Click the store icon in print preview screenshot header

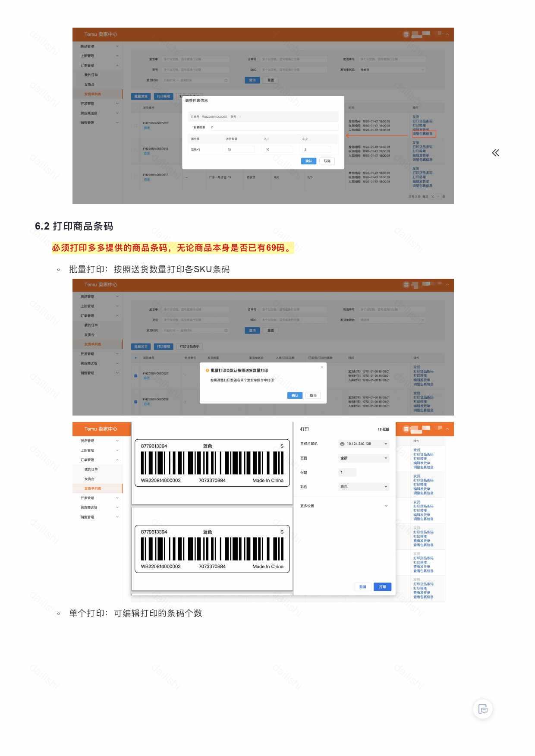point(406,429)
